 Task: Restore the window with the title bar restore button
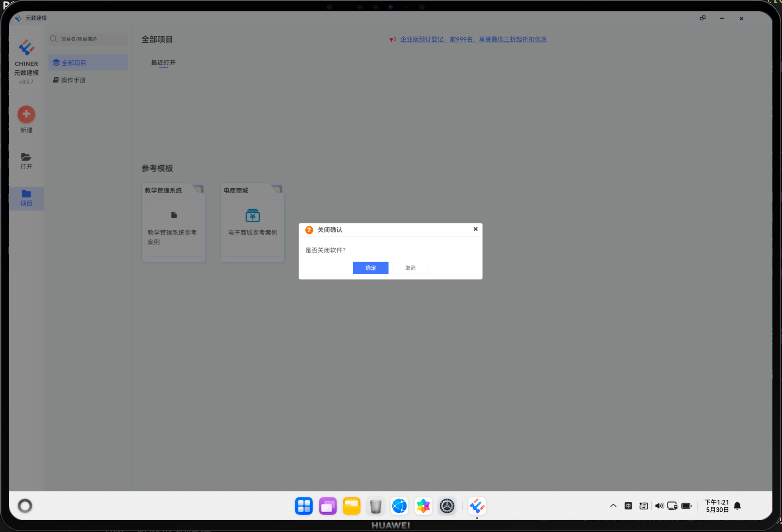coord(703,18)
